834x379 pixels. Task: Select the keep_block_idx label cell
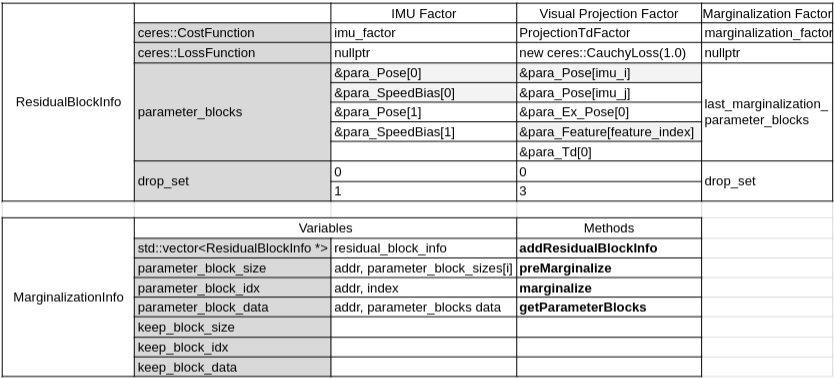tap(232, 348)
